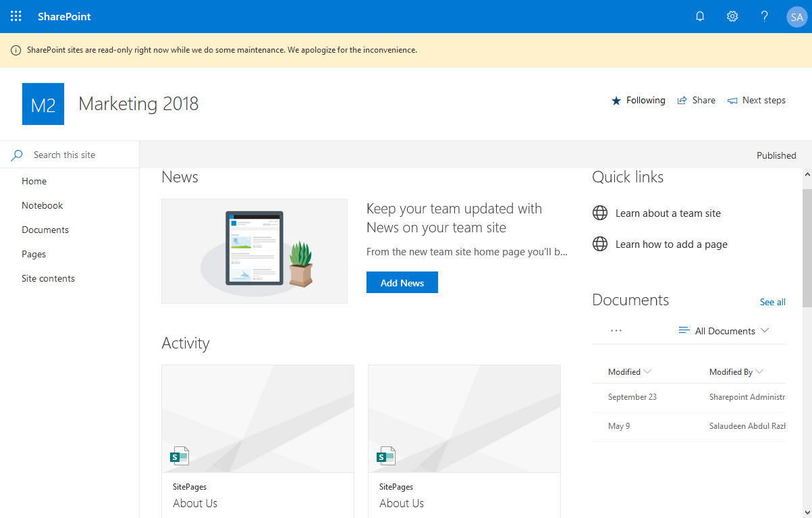The width and height of the screenshot is (812, 518).
Task: Click the news description starting 'From the new team site'
Action: [x=467, y=252]
